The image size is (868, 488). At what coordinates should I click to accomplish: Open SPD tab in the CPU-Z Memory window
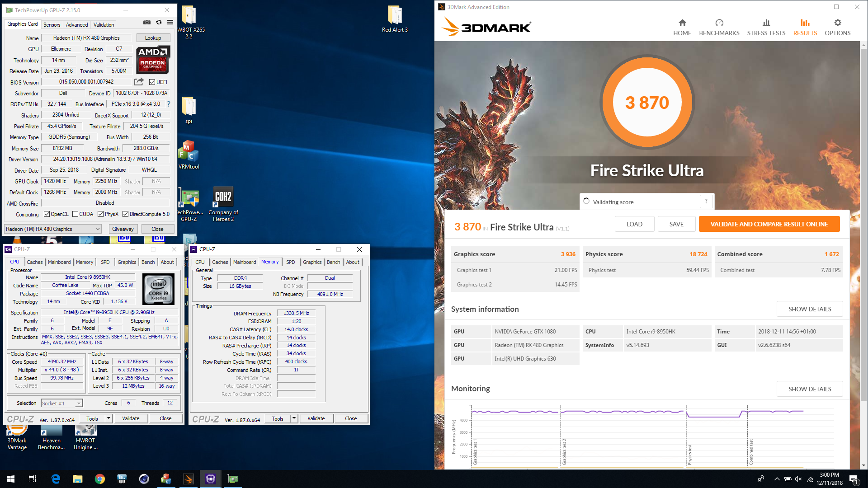(x=291, y=262)
